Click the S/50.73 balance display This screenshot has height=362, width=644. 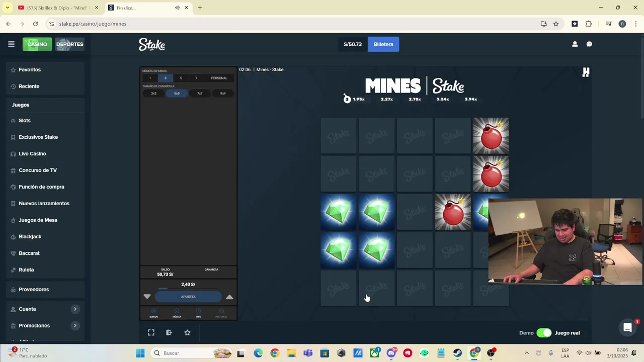353,44
